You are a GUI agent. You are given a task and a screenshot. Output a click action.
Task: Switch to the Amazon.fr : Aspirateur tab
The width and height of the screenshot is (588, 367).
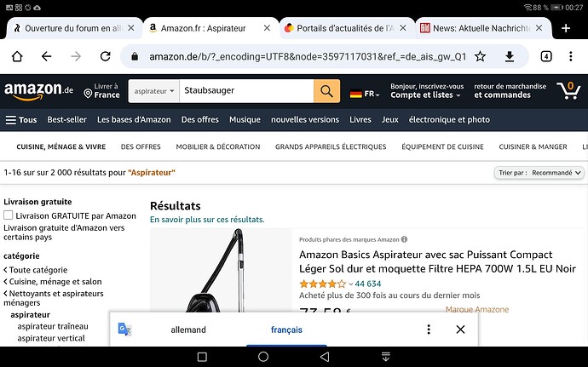coord(210,27)
